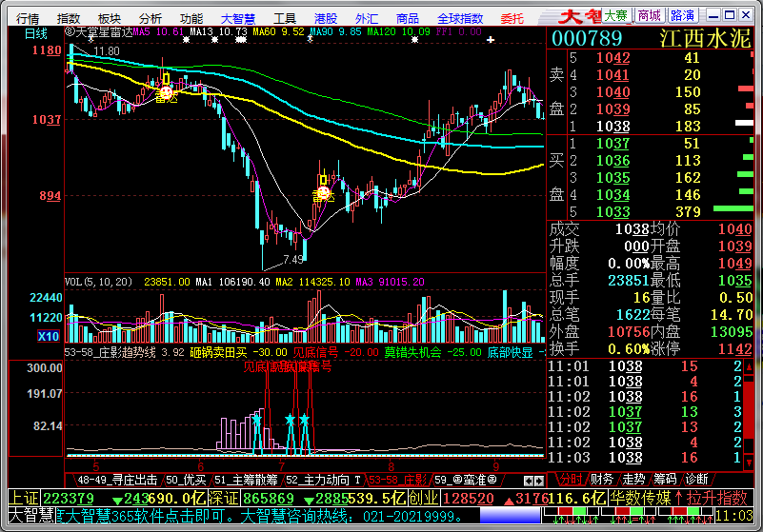Click tick list scroll down arrow
This screenshot has width=763, height=532.
pyautogui.click(x=749, y=463)
